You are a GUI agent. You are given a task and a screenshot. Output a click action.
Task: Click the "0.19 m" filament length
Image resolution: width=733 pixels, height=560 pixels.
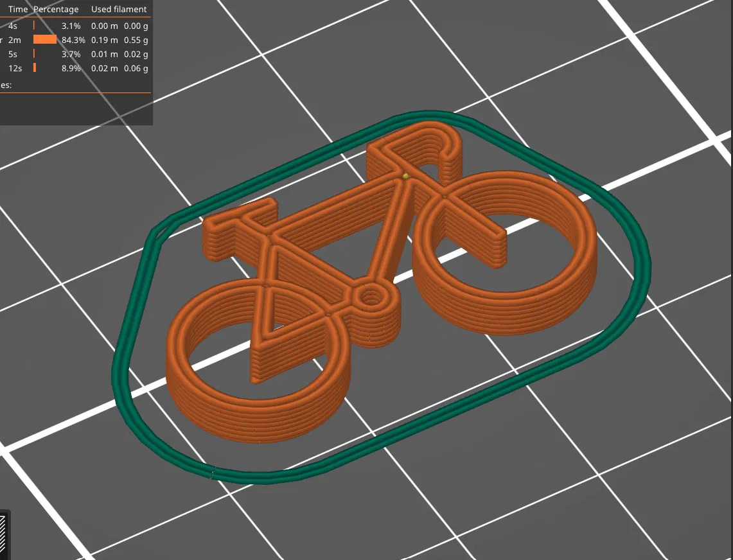105,40
